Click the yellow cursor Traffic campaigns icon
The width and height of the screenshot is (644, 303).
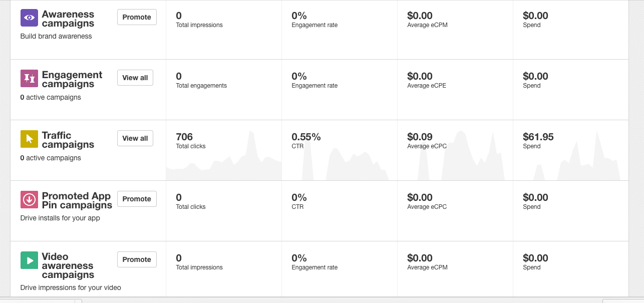[29, 139]
